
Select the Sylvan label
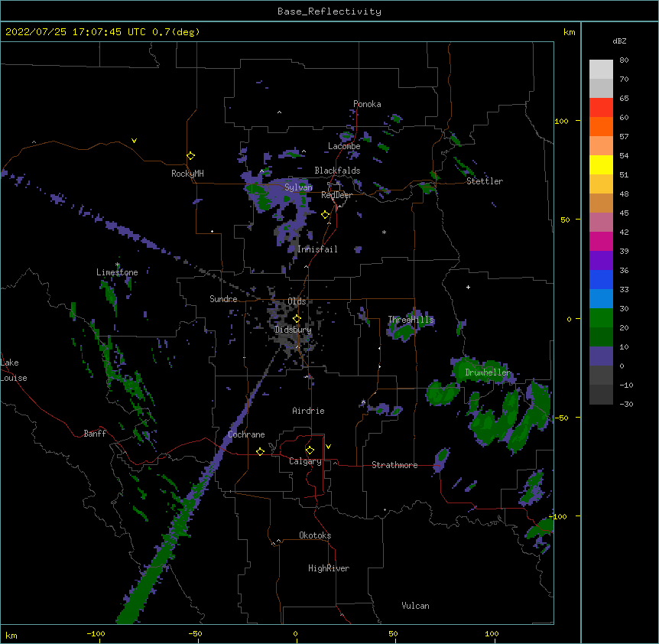298,187
